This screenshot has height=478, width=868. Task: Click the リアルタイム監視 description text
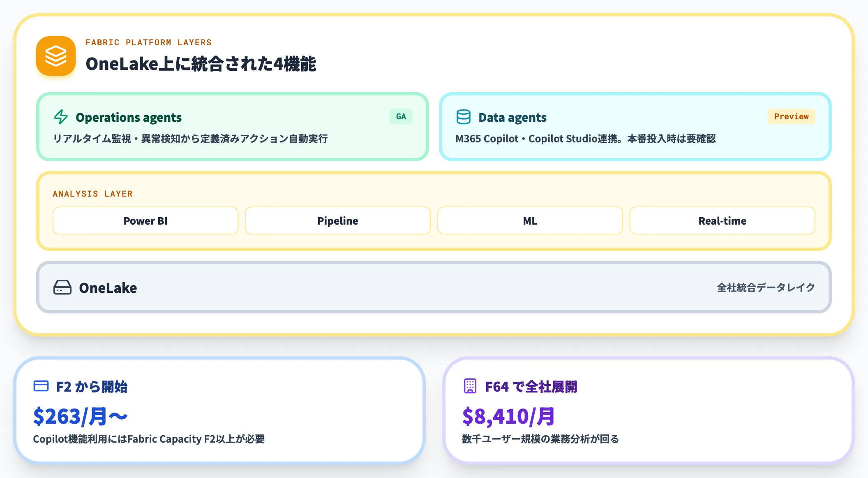tap(190, 139)
